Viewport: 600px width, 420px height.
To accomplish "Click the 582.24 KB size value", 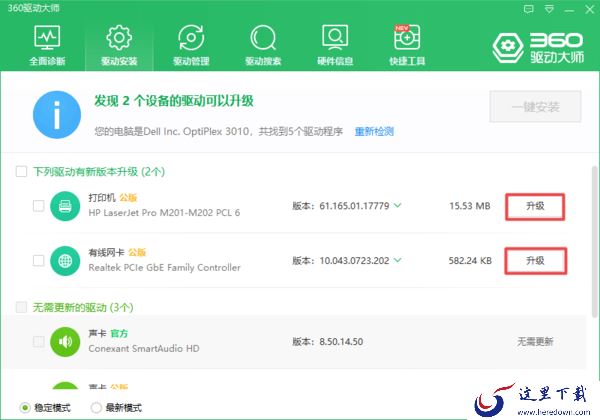I will point(470,260).
